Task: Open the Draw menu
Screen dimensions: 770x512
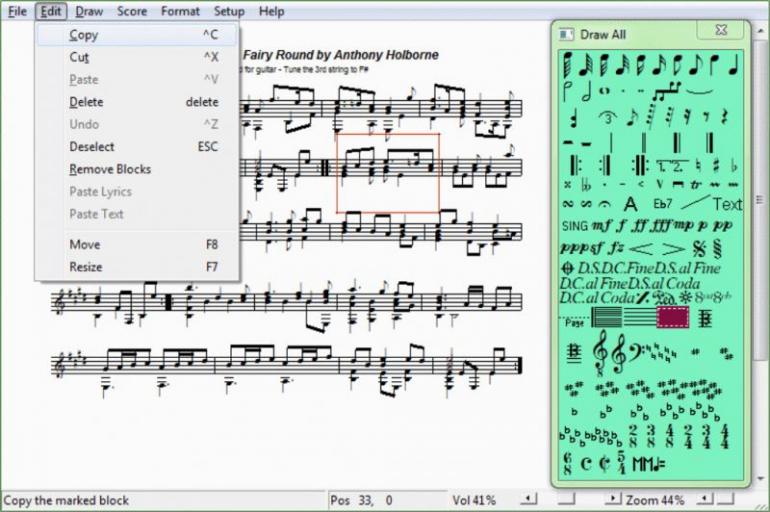Action: click(x=89, y=11)
